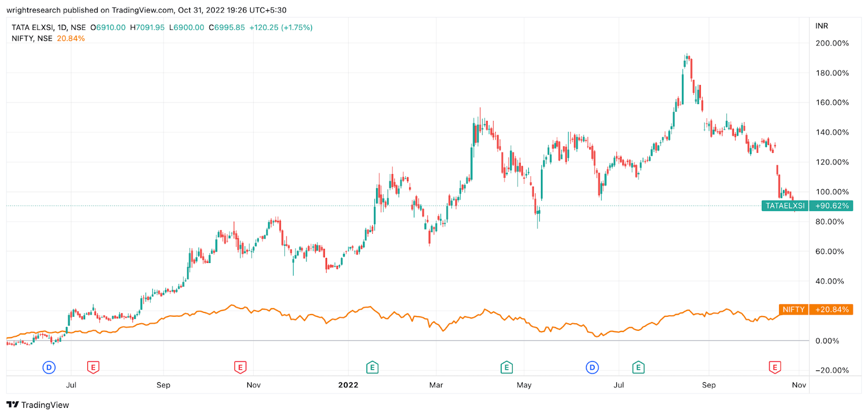This screenshot has height=416, width=868.
Task: Click the TATAELXSI price label tag
Action: coord(785,206)
